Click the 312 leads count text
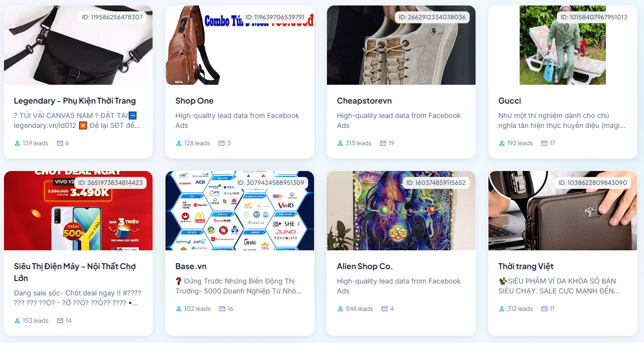This screenshot has height=343, width=644. point(520,309)
